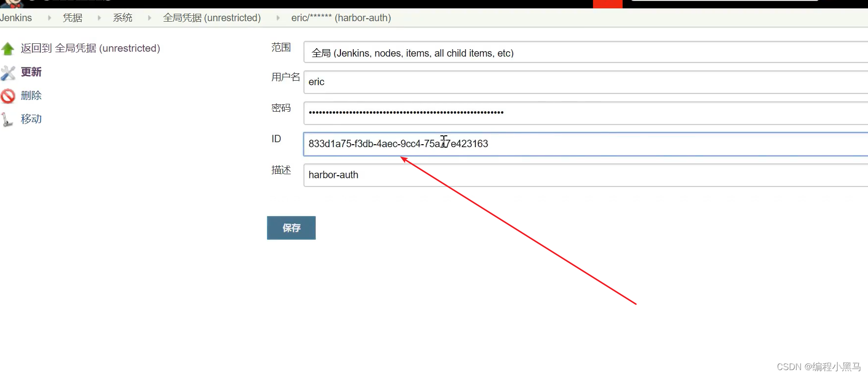Expand breadcrumb arrow after Jenkins
The height and width of the screenshot is (376, 868).
point(49,18)
